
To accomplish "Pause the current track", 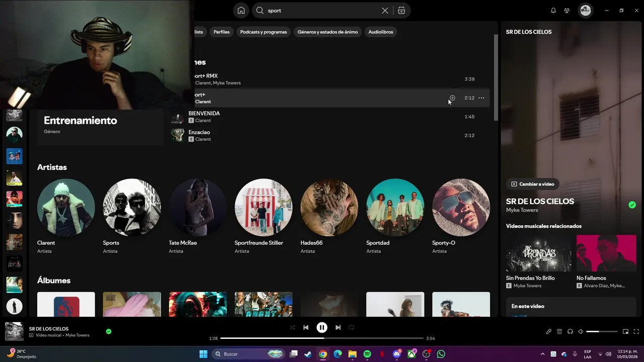I will tap(322, 327).
